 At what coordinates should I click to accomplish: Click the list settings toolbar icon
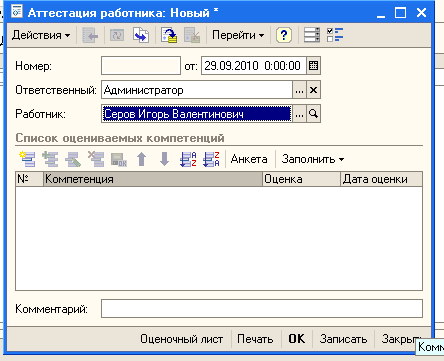click(312, 35)
